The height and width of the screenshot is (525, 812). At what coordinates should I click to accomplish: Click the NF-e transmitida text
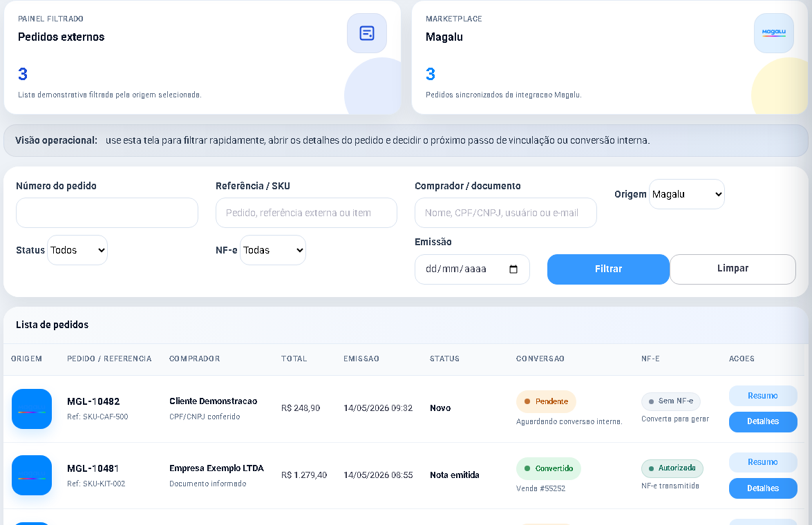tap(670, 486)
